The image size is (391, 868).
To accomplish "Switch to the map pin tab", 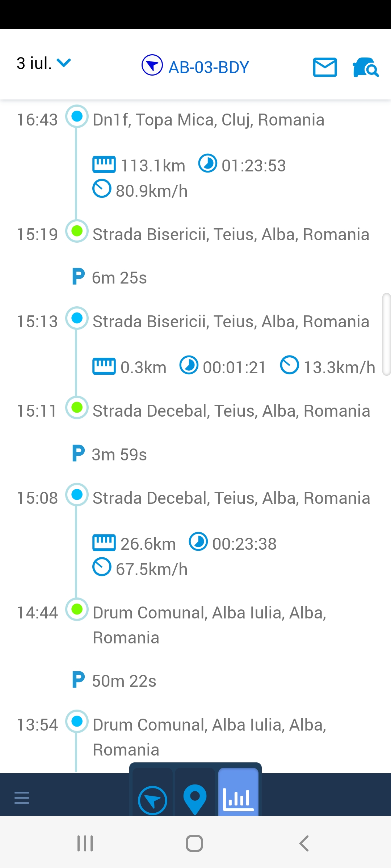I will 195,799.
